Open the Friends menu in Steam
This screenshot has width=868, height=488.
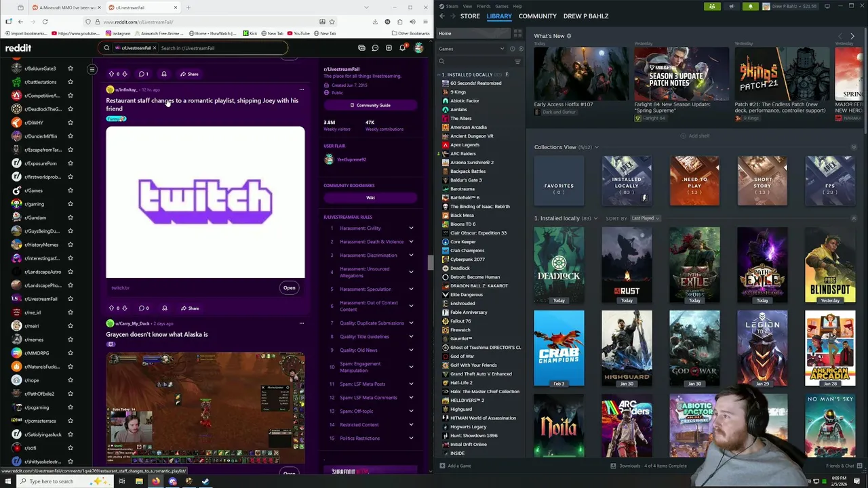click(x=484, y=6)
